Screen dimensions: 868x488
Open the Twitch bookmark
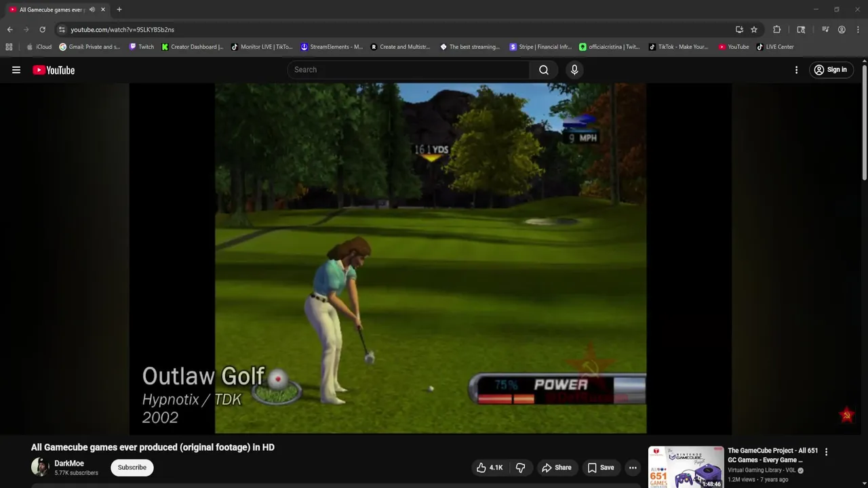coord(142,47)
